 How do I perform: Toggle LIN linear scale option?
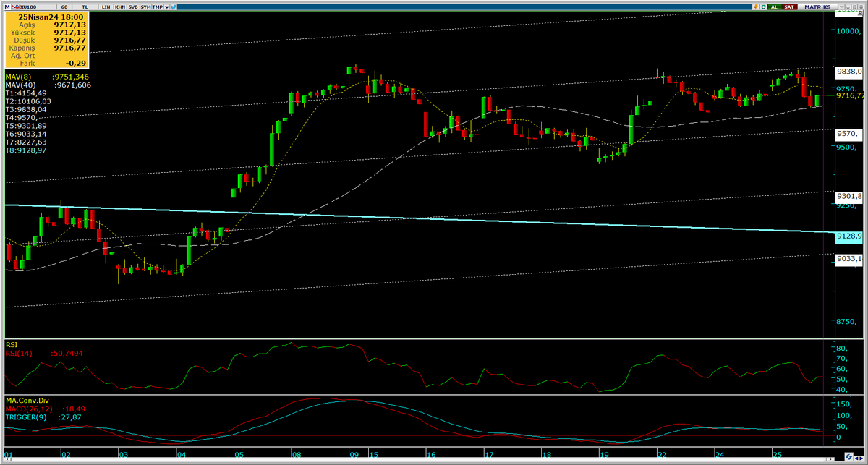[106, 7]
